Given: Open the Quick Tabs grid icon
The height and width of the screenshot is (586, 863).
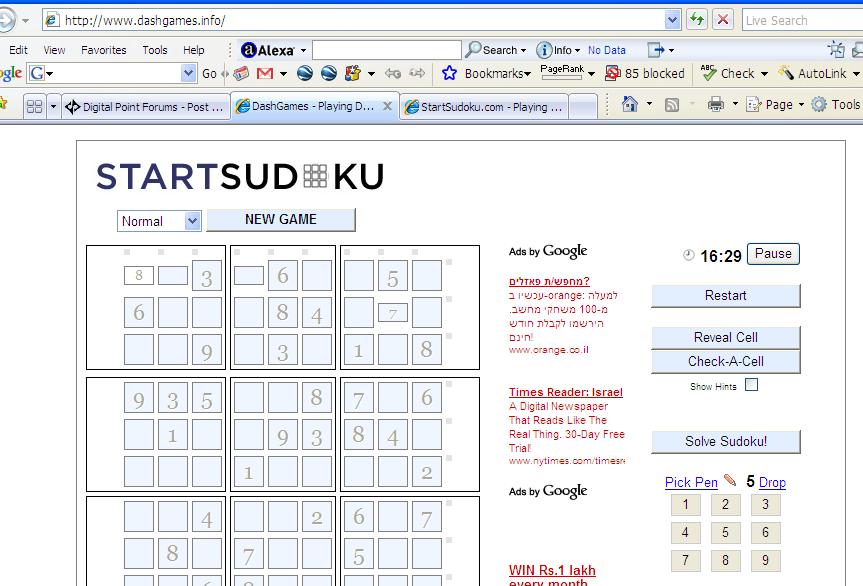Looking at the screenshot, I should pos(35,106).
